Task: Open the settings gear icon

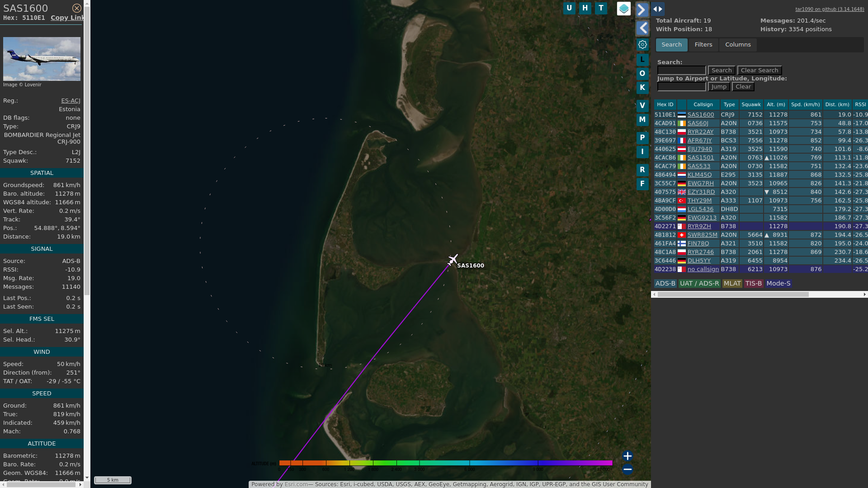Action: click(642, 45)
